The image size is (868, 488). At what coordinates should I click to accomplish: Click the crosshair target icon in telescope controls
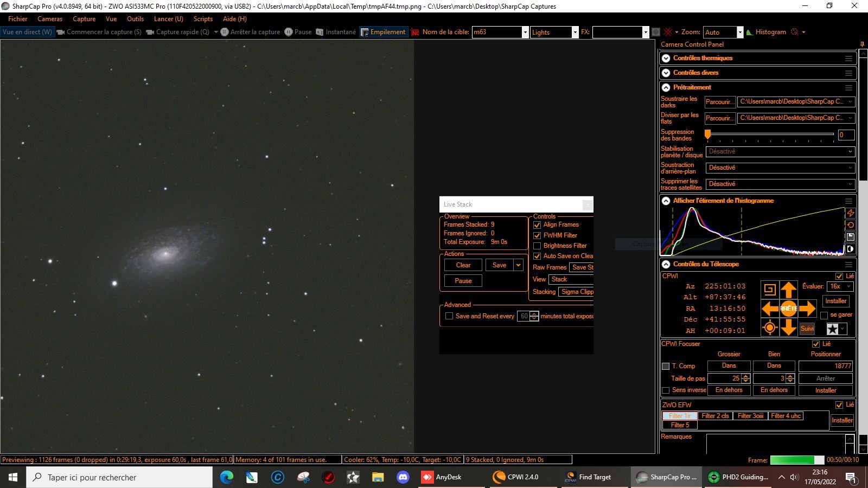[770, 328]
